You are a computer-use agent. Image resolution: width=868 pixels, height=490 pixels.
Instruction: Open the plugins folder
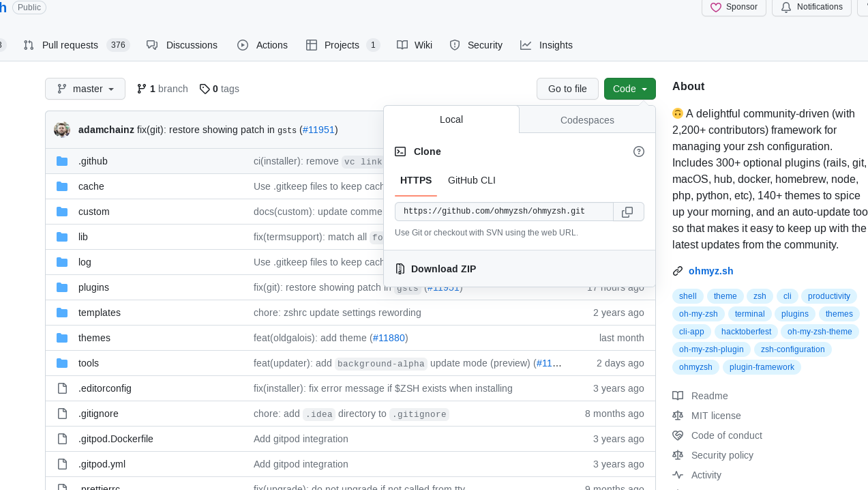(x=93, y=287)
